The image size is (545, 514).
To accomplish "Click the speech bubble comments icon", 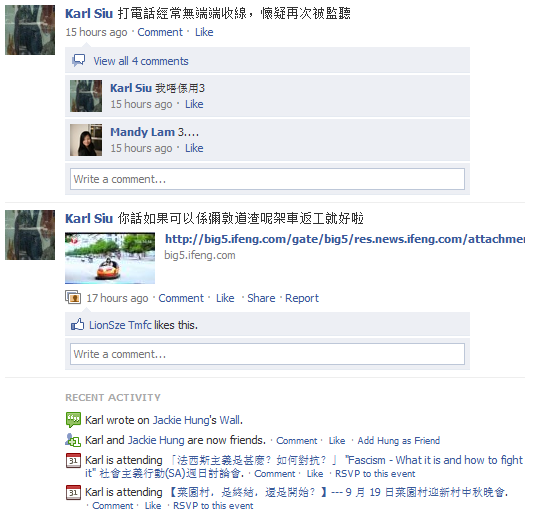I will click(x=79, y=60).
